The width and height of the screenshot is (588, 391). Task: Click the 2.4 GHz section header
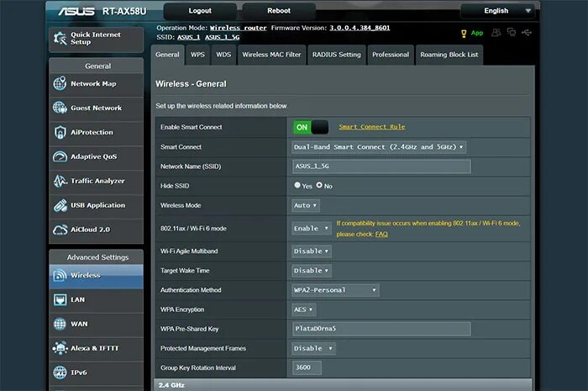click(x=343, y=385)
